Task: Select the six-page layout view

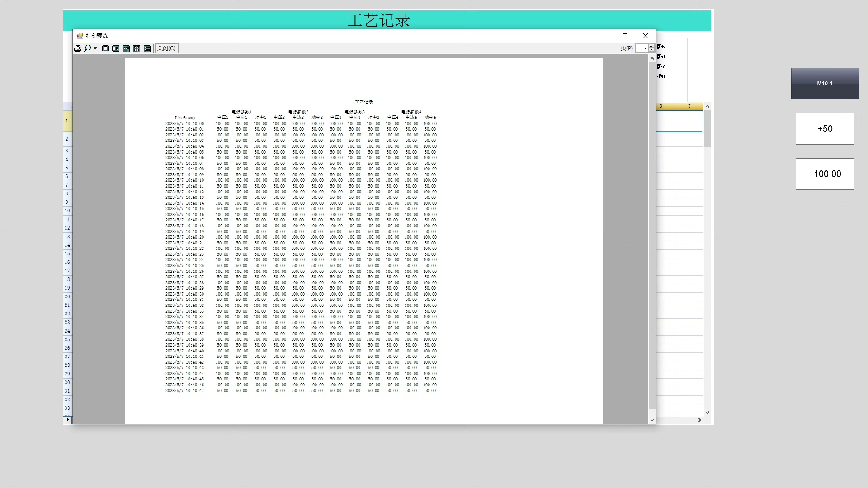Action: coord(147,48)
